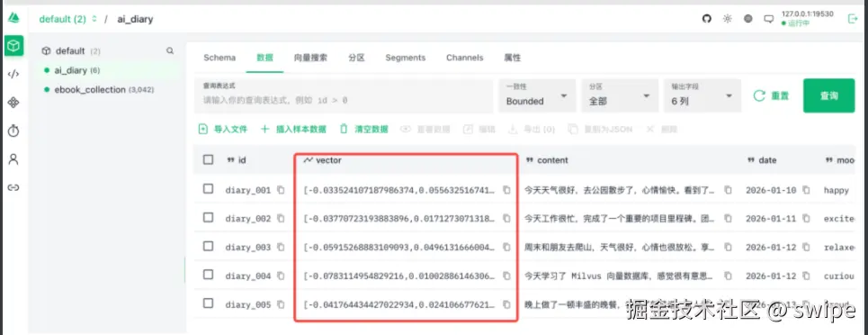Open the code playground sidebar icon
The image size is (868, 335).
point(13,74)
